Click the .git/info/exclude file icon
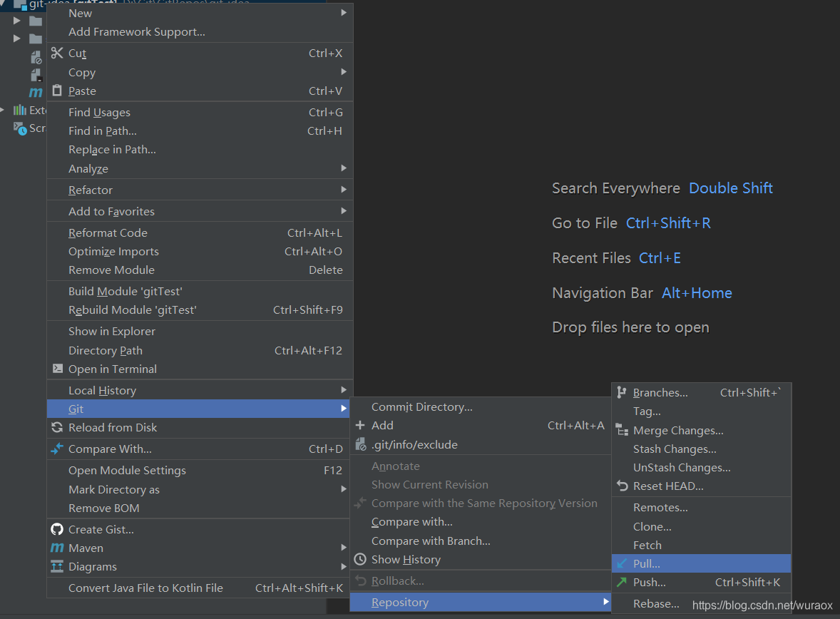This screenshot has height=619, width=840. (x=361, y=444)
